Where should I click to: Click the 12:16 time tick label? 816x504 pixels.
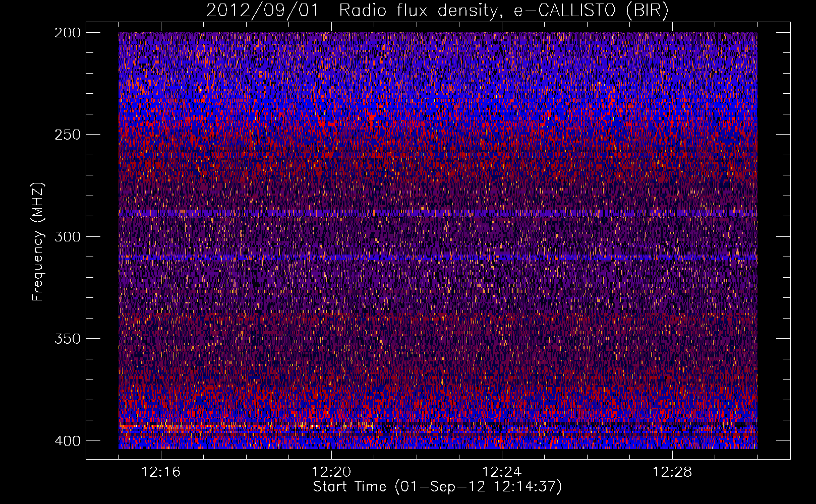(161, 472)
